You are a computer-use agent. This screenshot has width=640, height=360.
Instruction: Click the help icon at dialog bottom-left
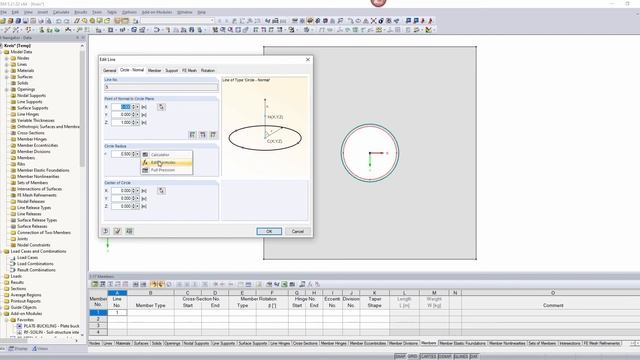tap(106, 231)
